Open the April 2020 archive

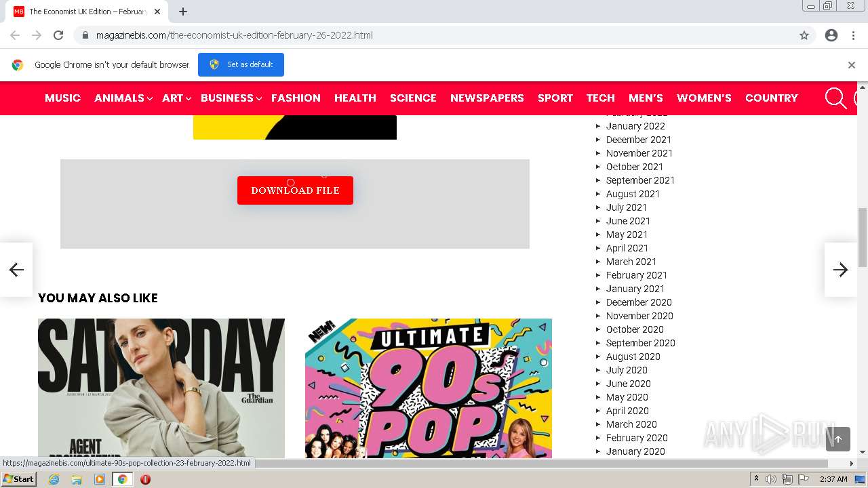[627, 411]
